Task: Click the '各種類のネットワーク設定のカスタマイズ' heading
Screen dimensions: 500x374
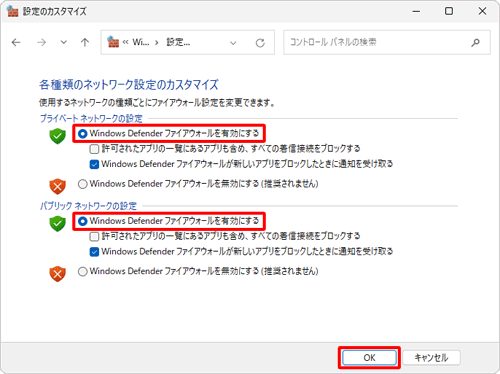Action: coord(129,85)
